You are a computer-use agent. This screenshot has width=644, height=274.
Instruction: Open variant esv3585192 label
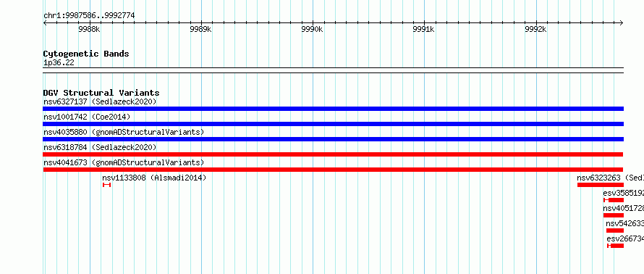coord(624,193)
